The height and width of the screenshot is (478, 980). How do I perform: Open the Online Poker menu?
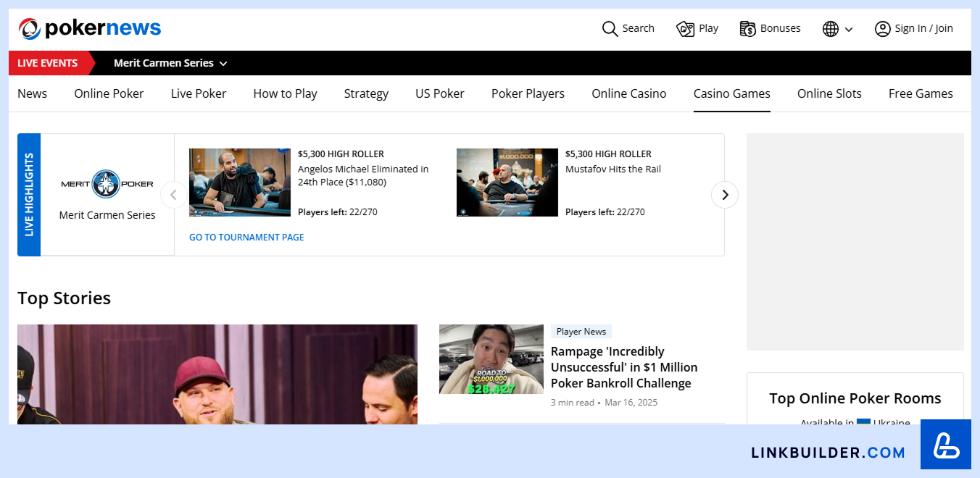click(109, 93)
